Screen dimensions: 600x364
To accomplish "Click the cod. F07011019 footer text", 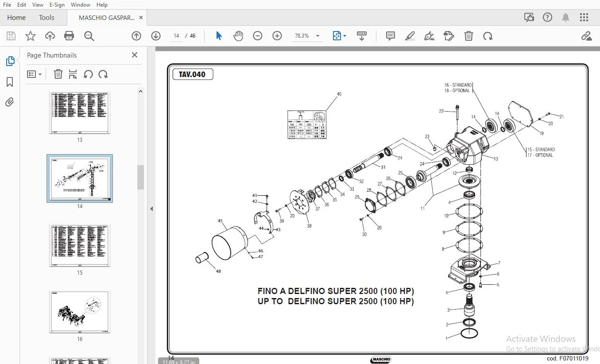I will [x=568, y=359].
